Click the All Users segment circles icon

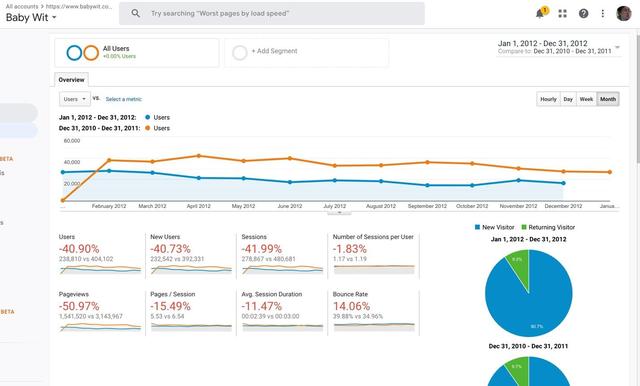(x=83, y=53)
